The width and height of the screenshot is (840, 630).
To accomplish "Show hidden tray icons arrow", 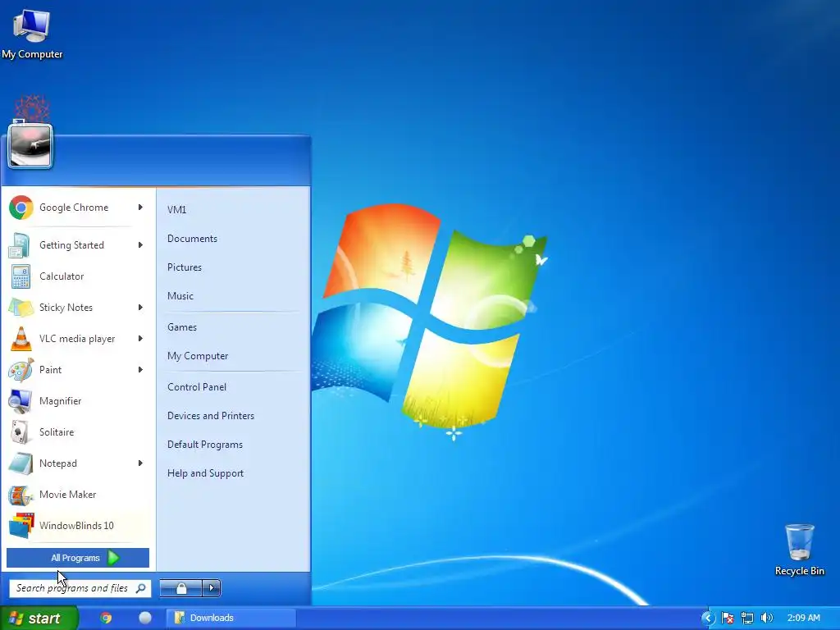I will (708, 619).
